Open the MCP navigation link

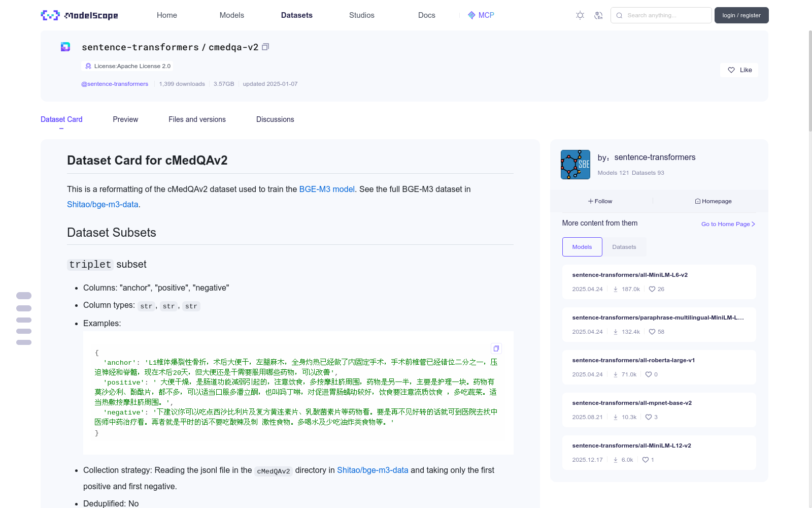coord(481,15)
